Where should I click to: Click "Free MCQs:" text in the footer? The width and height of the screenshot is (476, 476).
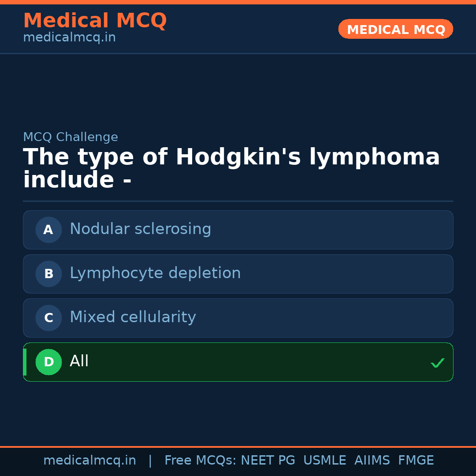(x=201, y=461)
